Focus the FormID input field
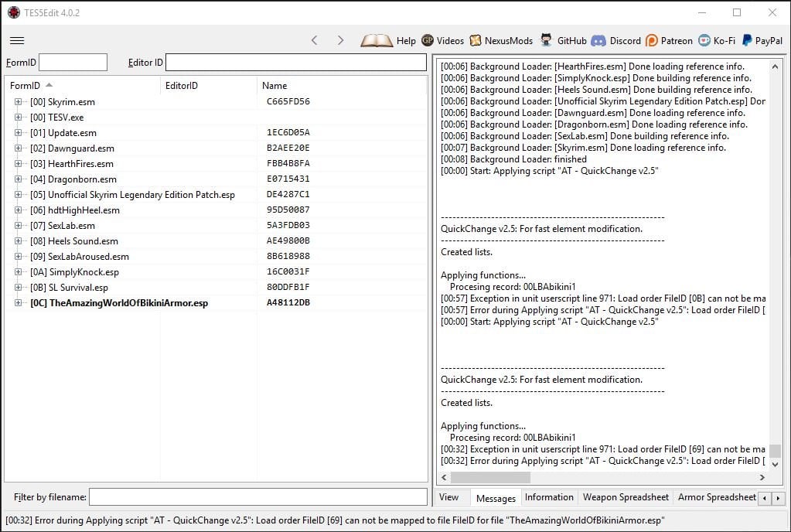Viewport: 791px width, 532px height. point(73,63)
